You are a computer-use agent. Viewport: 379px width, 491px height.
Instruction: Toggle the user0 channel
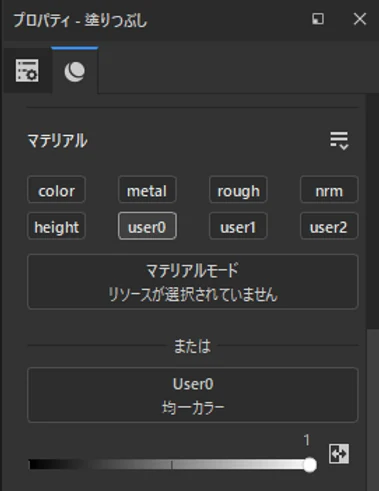[x=147, y=227]
